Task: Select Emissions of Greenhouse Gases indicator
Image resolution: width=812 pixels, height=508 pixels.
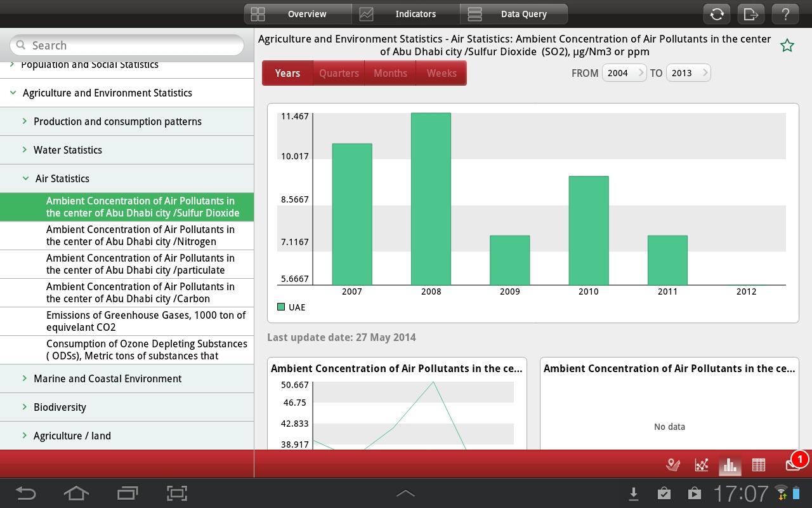Action: point(146,321)
